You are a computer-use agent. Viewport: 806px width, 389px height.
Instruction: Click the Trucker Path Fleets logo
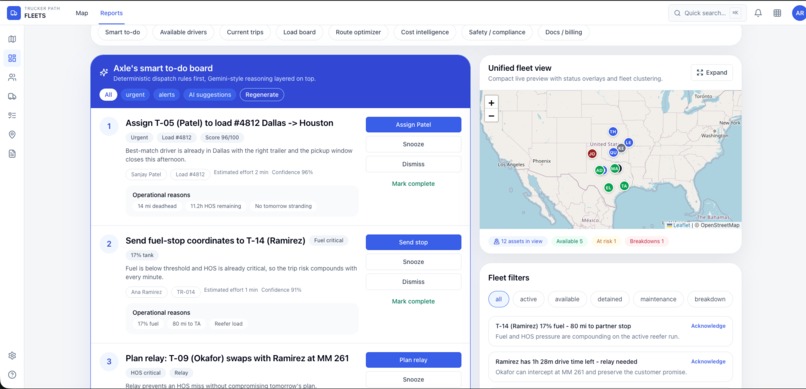coord(33,13)
